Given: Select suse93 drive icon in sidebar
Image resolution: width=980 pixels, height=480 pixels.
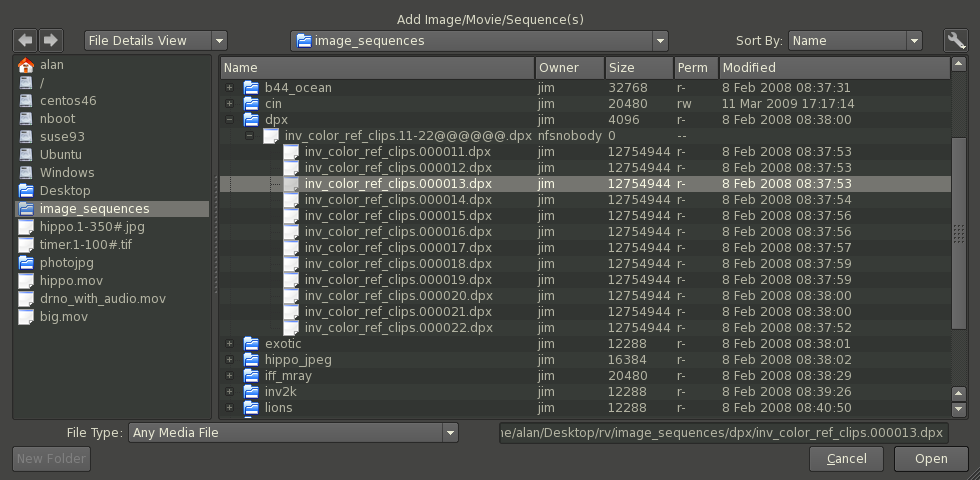Looking at the screenshot, I should [x=26, y=137].
